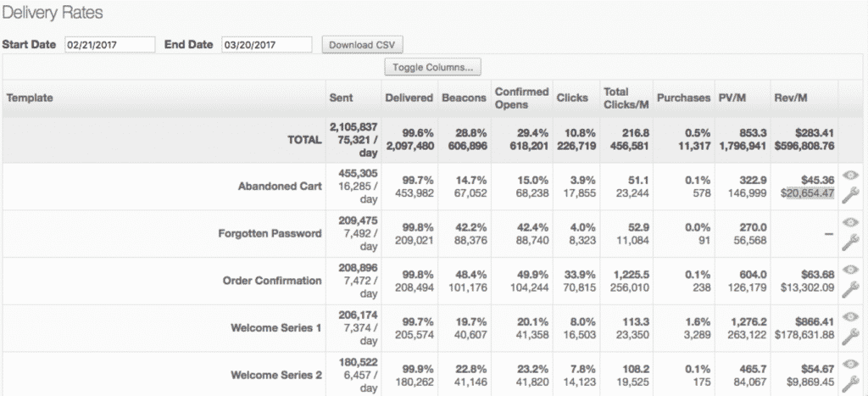The width and height of the screenshot is (868, 396).
Task: Click the wrench icon for Abandoned Cart
Action: [x=850, y=194]
